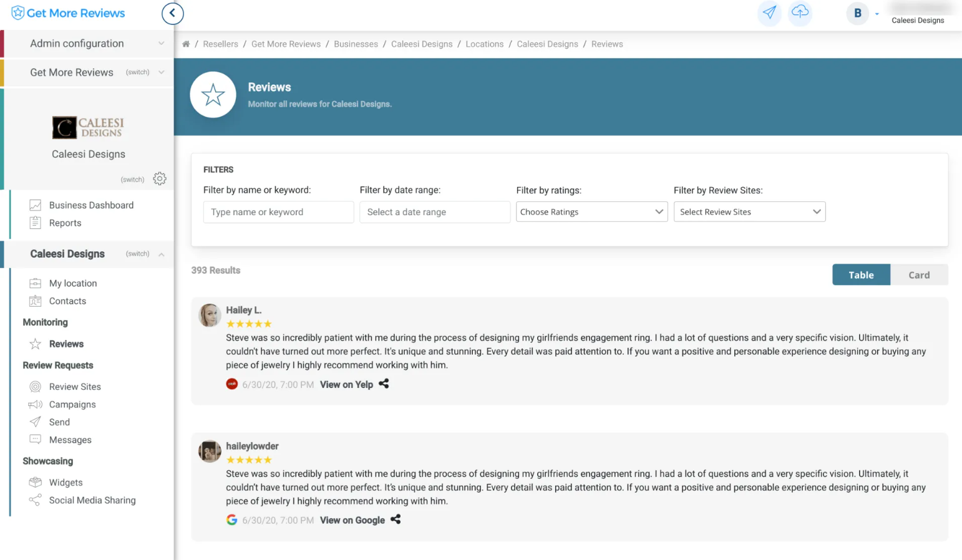The height and width of the screenshot is (560, 962).
Task: Collapse the Caleesi Designs location section chevron
Action: click(x=161, y=254)
